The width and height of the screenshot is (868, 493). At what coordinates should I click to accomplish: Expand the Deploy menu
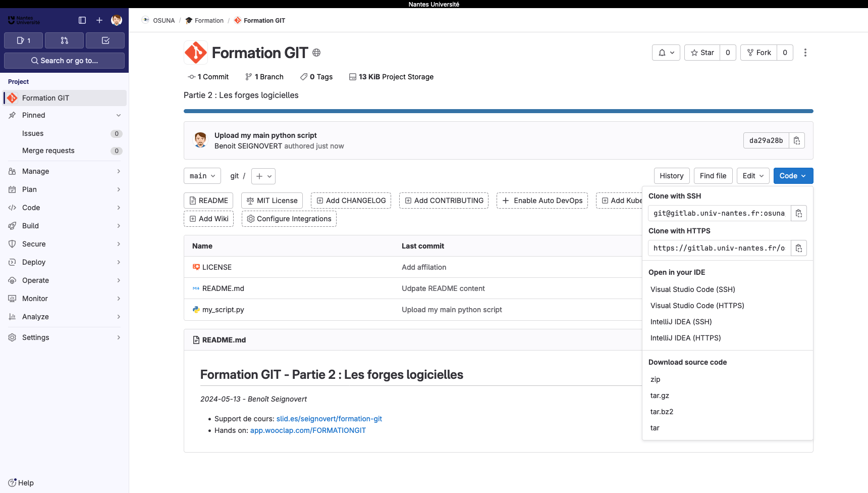point(65,262)
